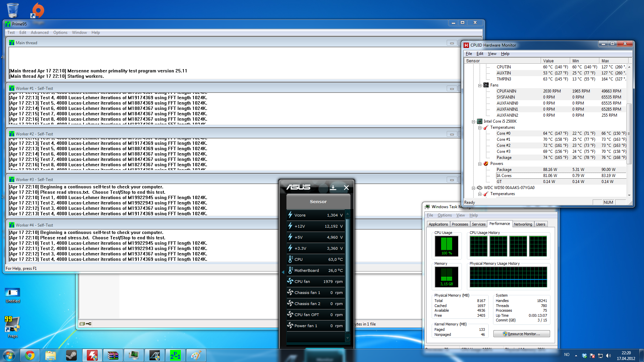The width and height of the screenshot is (644, 362).
Task: Select the Fraps desktop shortcut
Action: pyautogui.click(x=12, y=327)
